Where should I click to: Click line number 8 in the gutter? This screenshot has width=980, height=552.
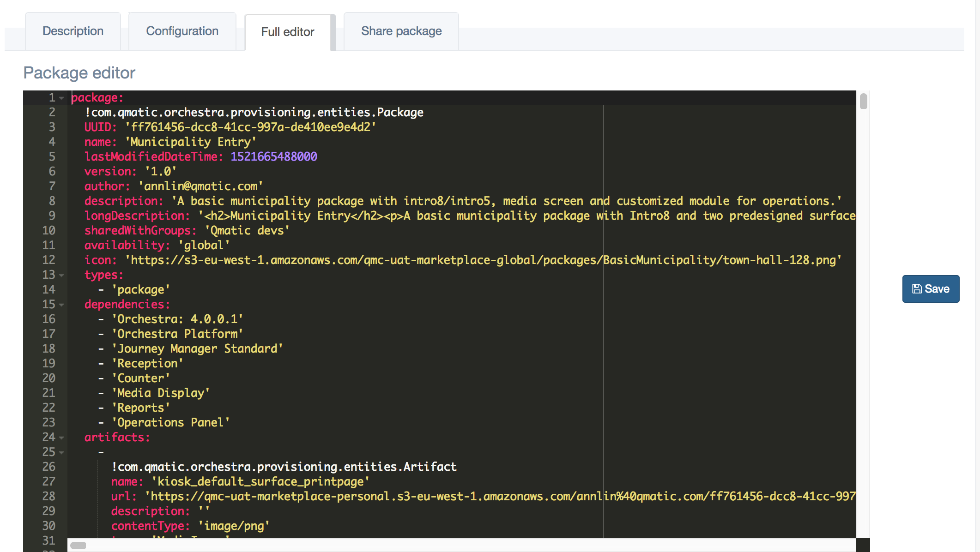(x=52, y=201)
